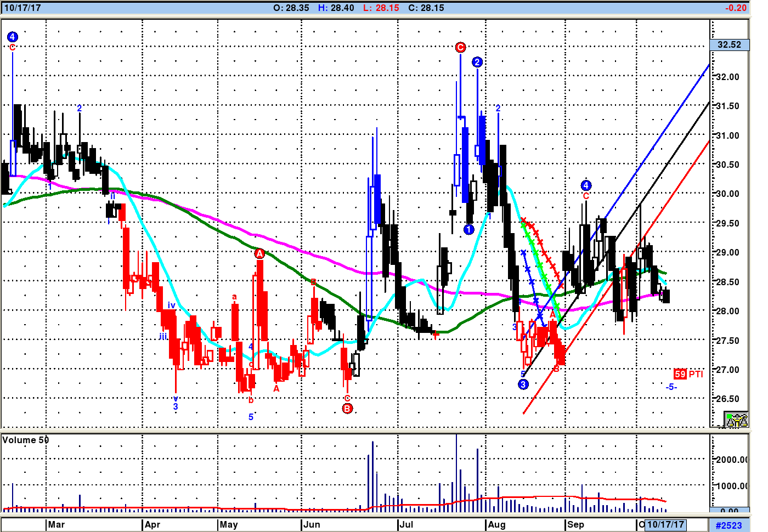Click the May label on the time axis
Screen dimensions: 768x532
point(229,524)
